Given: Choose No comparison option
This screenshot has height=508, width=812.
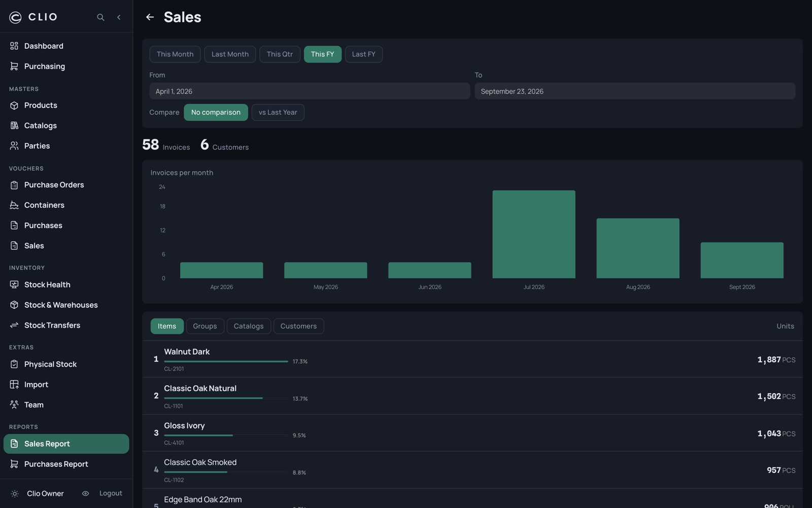Looking at the screenshot, I should 216,112.
